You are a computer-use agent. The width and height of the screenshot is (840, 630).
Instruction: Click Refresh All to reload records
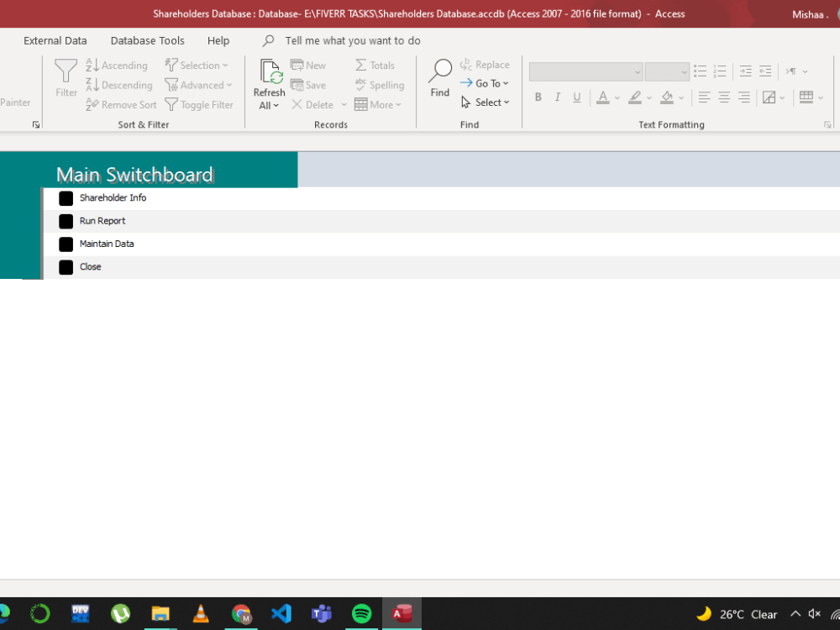(269, 80)
